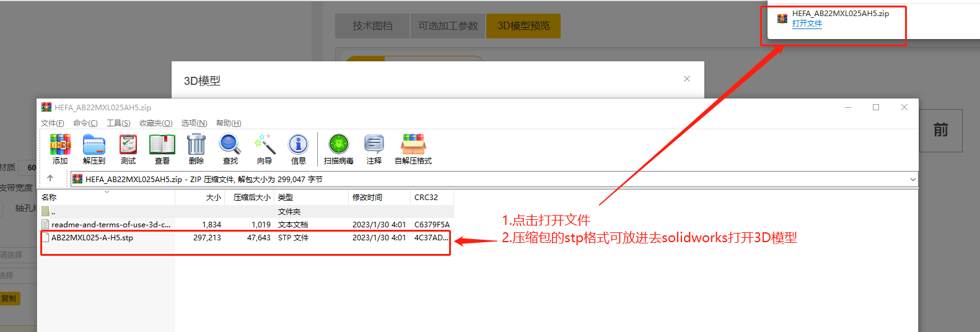Switch to the 技术图档 tab
980x332 pixels.
point(372,26)
